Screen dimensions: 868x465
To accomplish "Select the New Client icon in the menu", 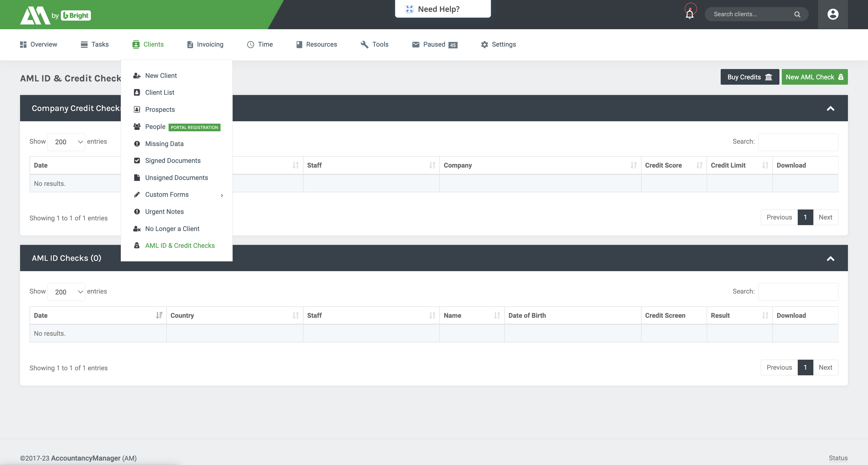I will (x=137, y=76).
